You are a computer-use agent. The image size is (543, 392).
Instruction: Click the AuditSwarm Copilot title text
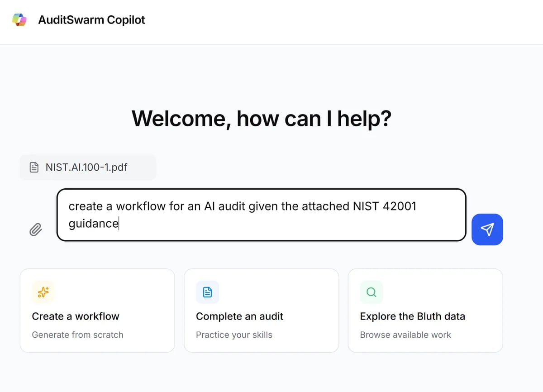[91, 19]
